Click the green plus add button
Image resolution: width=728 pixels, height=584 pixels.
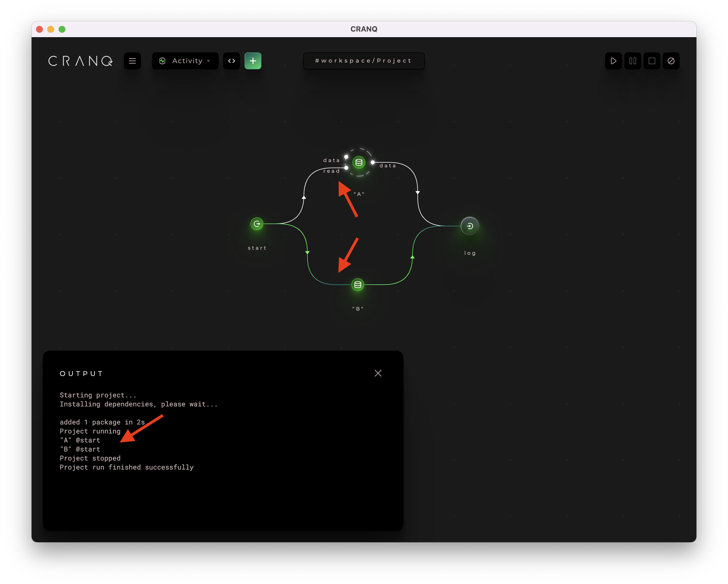[252, 61]
